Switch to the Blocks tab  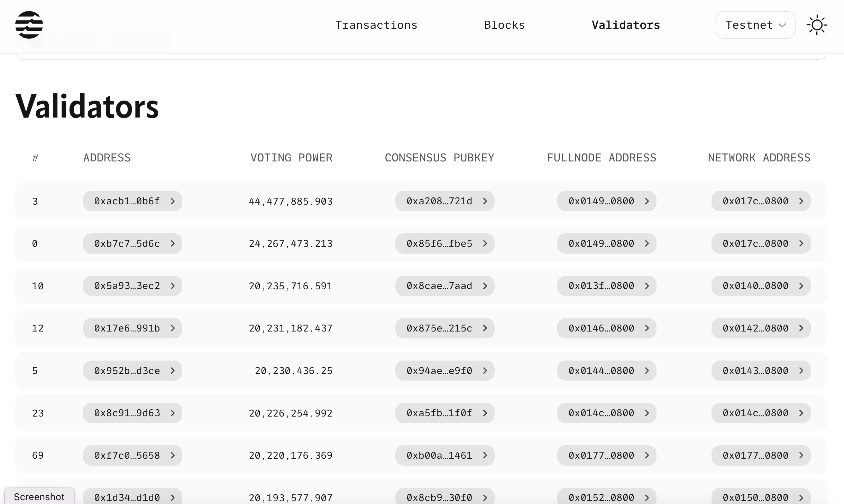point(504,25)
